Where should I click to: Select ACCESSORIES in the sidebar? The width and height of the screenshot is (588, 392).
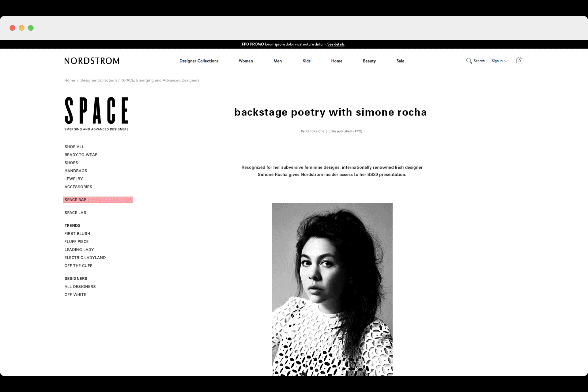click(78, 187)
